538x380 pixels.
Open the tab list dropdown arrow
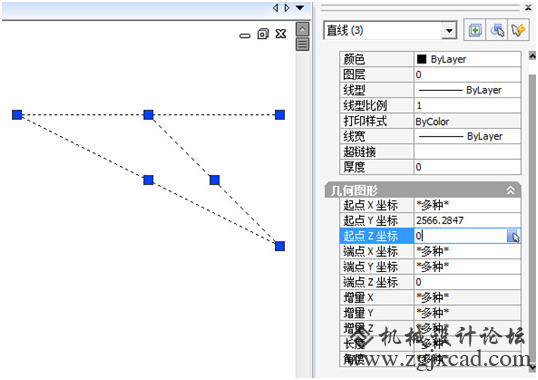tap(300, 8)
